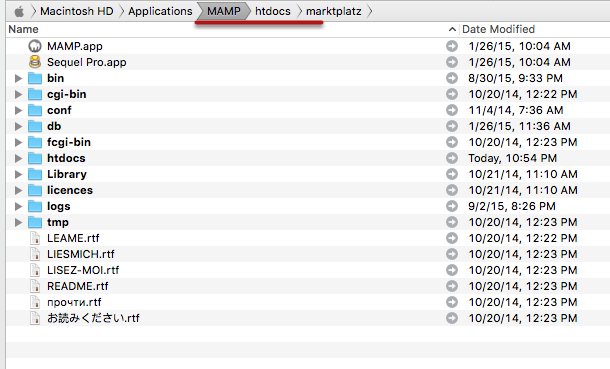Viewport: 610px width, 369px height.
Task: Select the MAMP.app file name
Action: pos(75,46)
